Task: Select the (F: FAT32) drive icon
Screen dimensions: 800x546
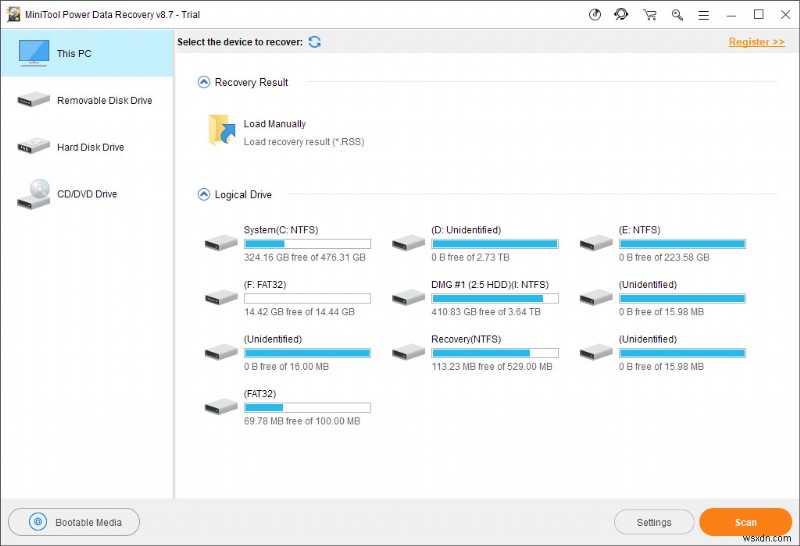Action: pyautogui.click(x=221, y=297)
